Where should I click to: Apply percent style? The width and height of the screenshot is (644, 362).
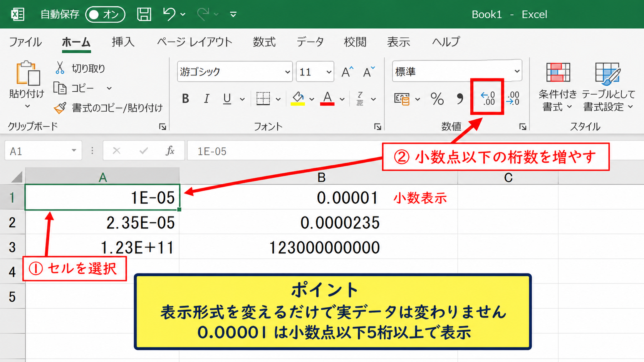pos(437,99)
